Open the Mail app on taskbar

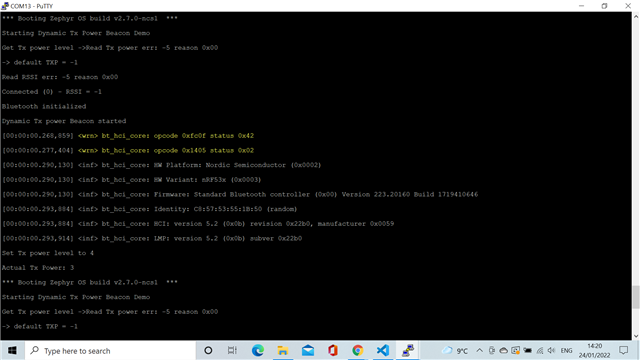308,350
